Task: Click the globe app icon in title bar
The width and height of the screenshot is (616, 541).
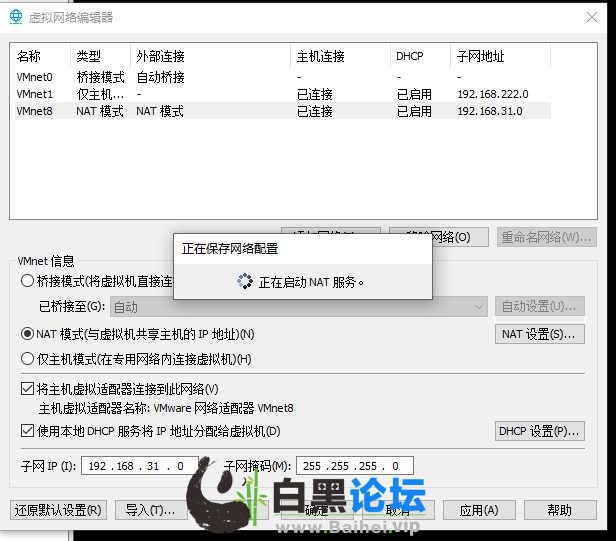Action: tap(16, 16)
